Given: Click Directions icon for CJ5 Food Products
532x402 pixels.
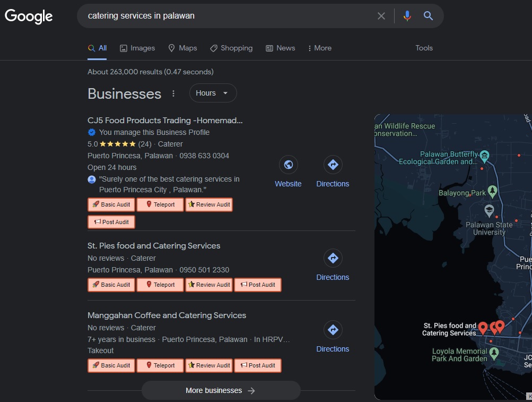Looking at the screenshot, I should pyautogui.click(x=333, y=165).
